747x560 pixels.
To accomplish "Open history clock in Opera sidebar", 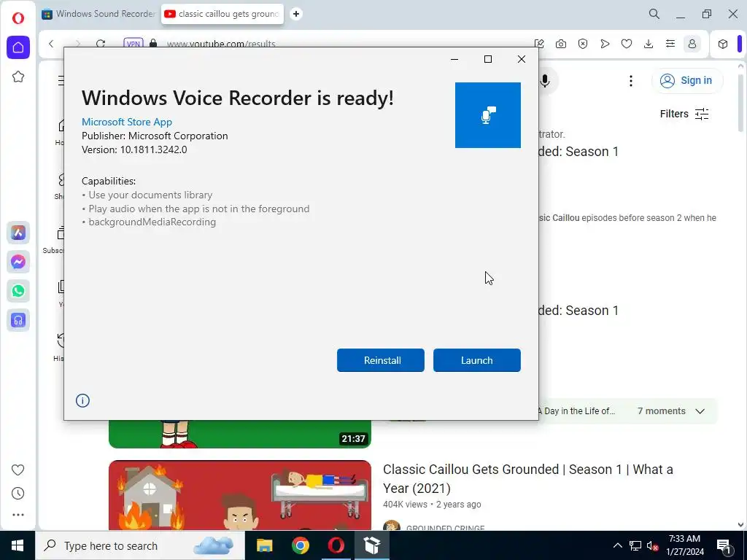I will (18, 494).
